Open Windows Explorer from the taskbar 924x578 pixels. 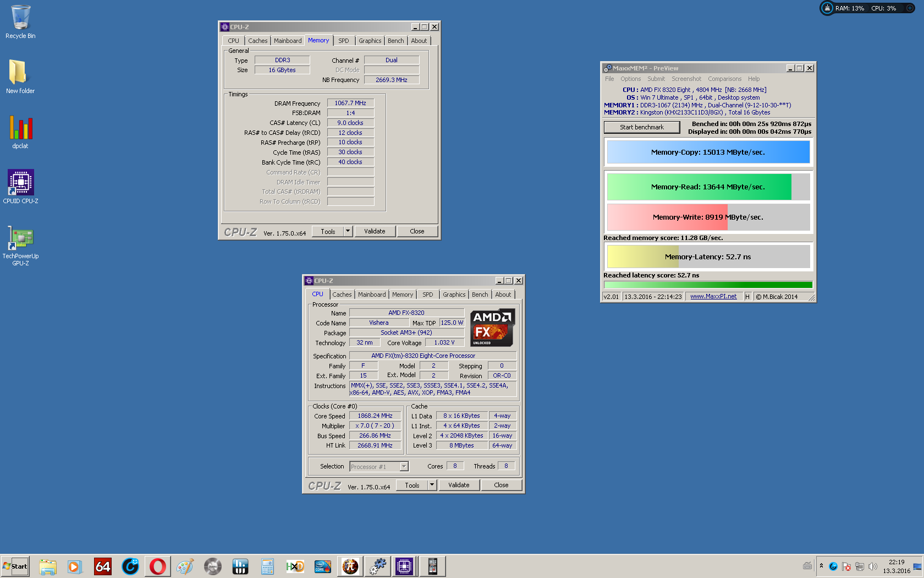coord(48,566)
